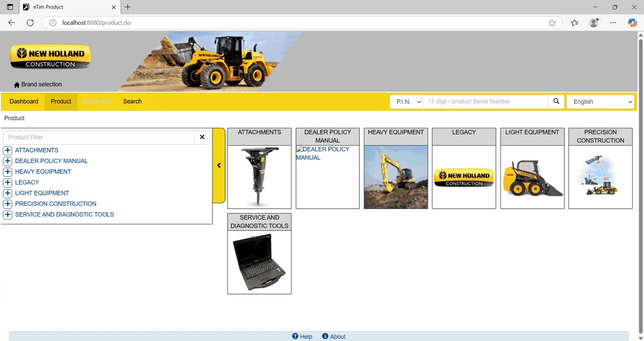Clear the product filter with X icon
Image resolution: width=644 pixels, height=341 pixels.
pos(202,137)
